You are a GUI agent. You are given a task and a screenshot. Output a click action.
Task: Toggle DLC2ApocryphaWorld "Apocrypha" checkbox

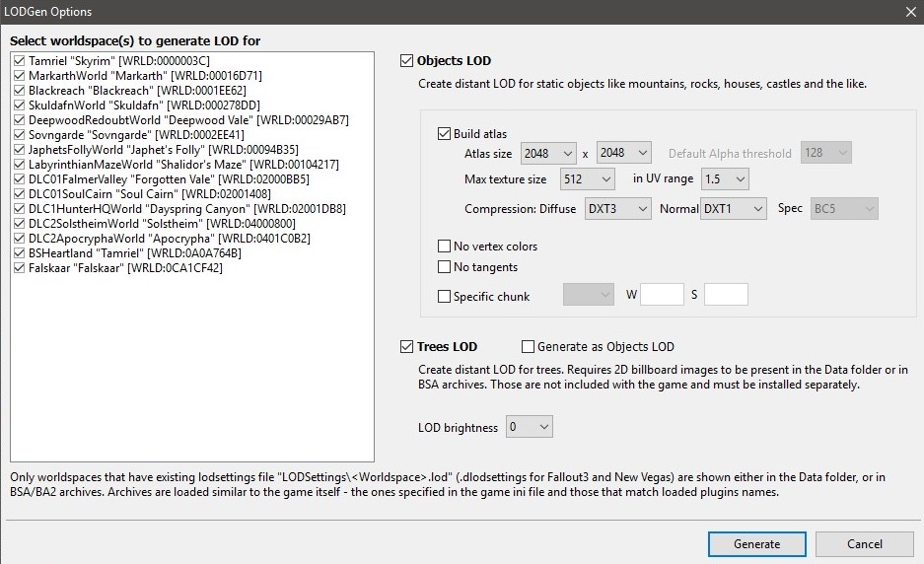pos(19,238)
